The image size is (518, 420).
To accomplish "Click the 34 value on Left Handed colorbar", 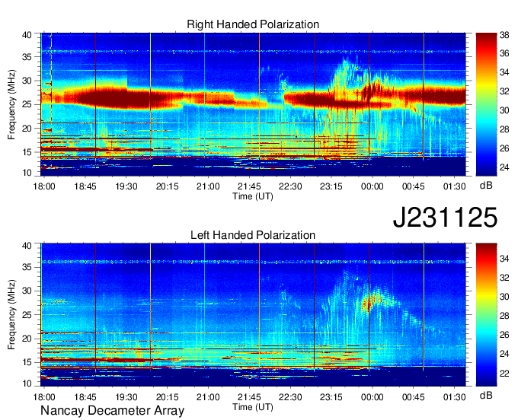I will pyautogui.click(x=504, y=259).
